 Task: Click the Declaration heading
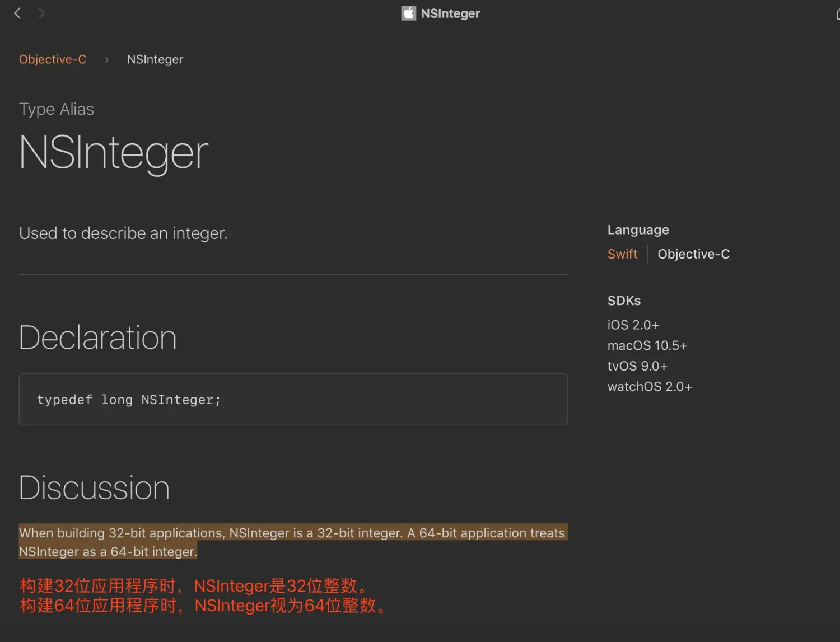(x=98, y=338)
